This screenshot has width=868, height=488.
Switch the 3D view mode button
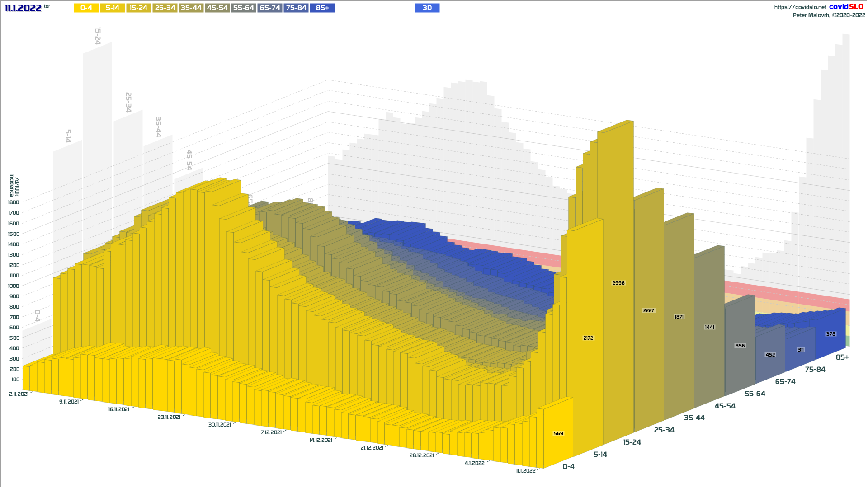coord(427,8)
